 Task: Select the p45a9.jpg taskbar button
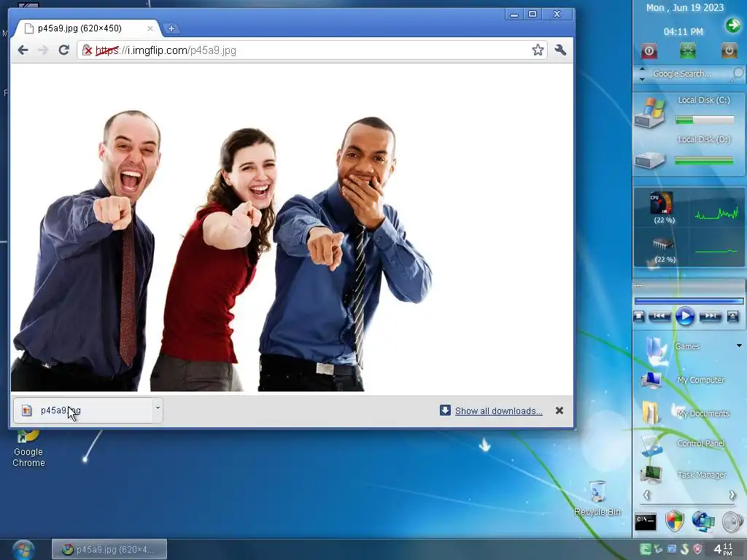click(x=109, y=550)
